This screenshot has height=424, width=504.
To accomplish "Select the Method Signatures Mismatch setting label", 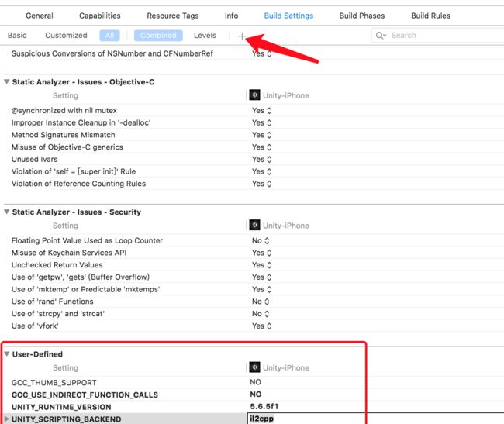I will [x=64, y=135].
